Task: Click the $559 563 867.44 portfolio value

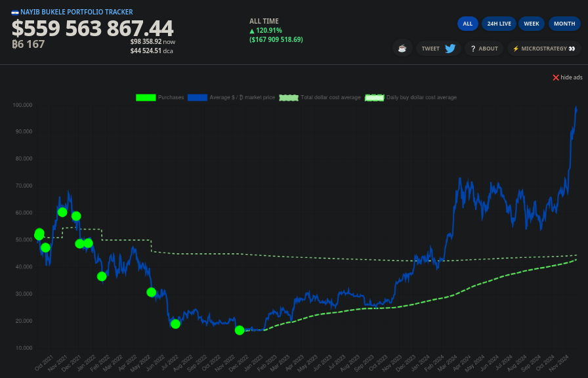Action: coord(93,28)
